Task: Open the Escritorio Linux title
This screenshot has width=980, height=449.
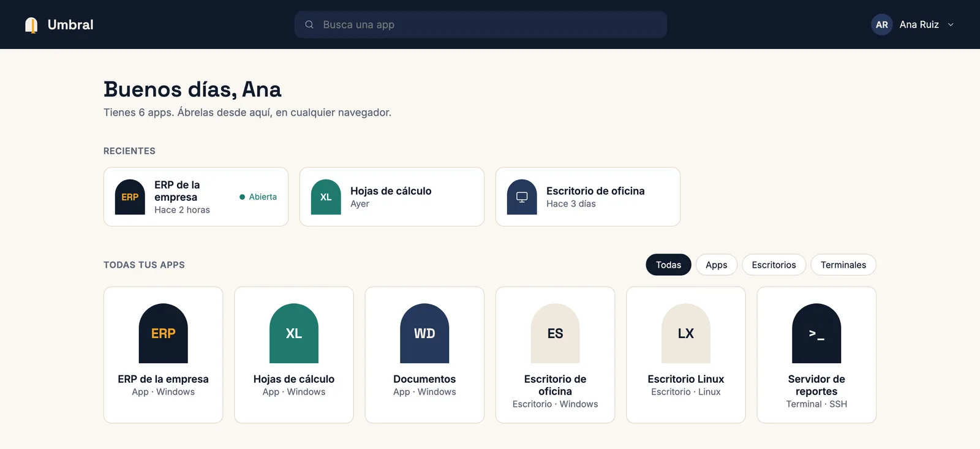Action: coord(686,379)
